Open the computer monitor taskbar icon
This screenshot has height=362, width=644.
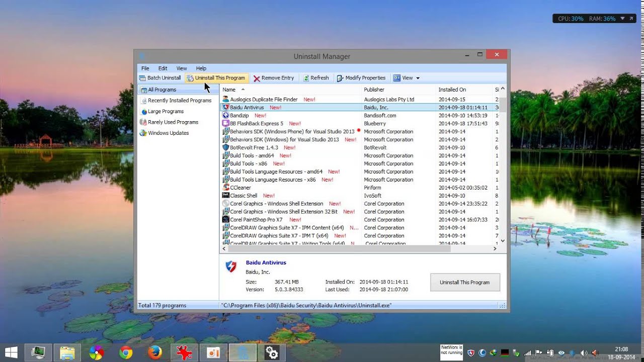(x=38, y=353)
